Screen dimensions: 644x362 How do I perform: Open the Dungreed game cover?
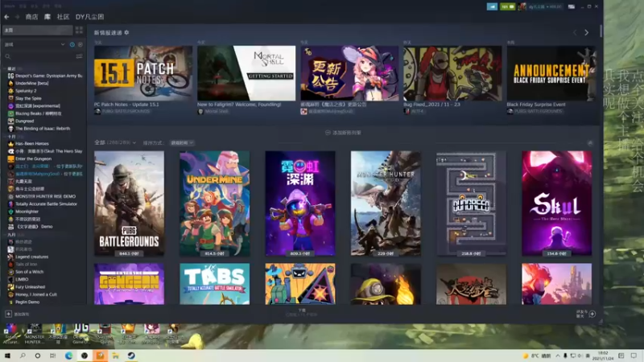(x=471, y=204)
